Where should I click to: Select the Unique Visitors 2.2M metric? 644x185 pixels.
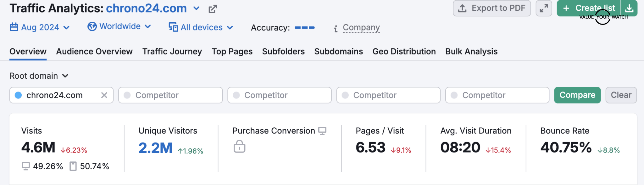[x=155, y=148]
